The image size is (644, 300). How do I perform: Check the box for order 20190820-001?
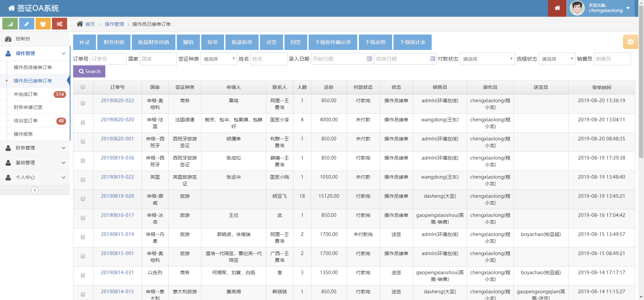[83, 141]
